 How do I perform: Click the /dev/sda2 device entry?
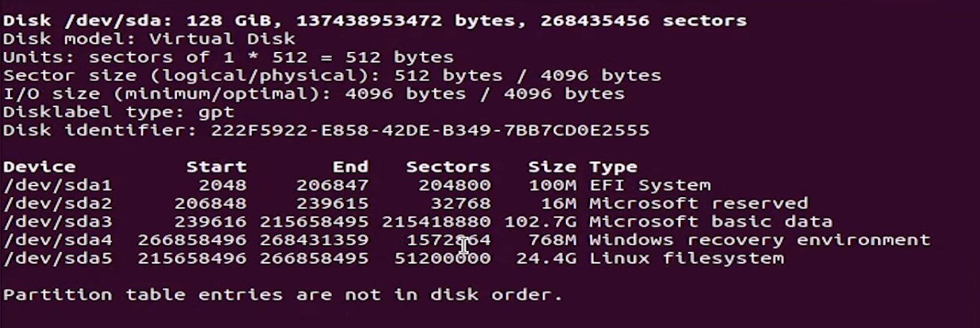pos(57,203)
